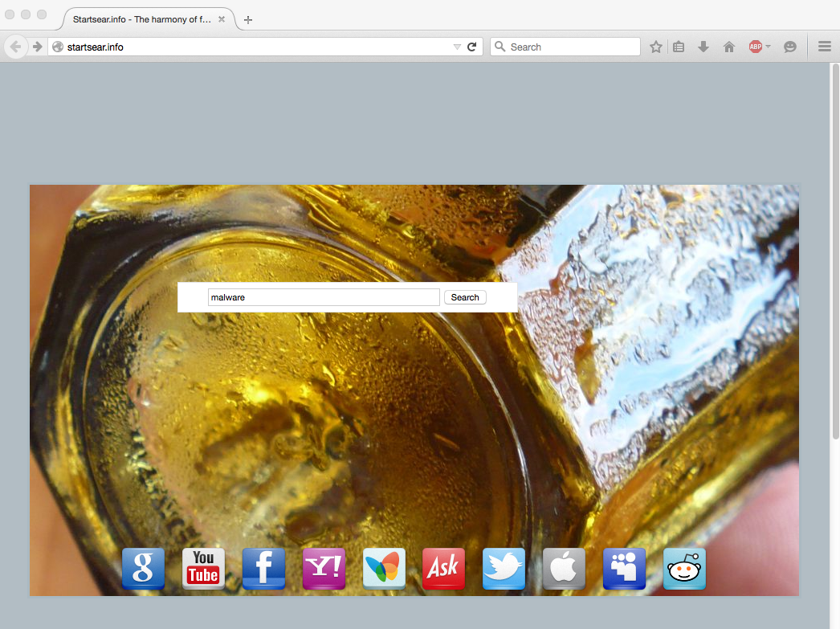Expand the address bar history dropdown

[457, 47]
